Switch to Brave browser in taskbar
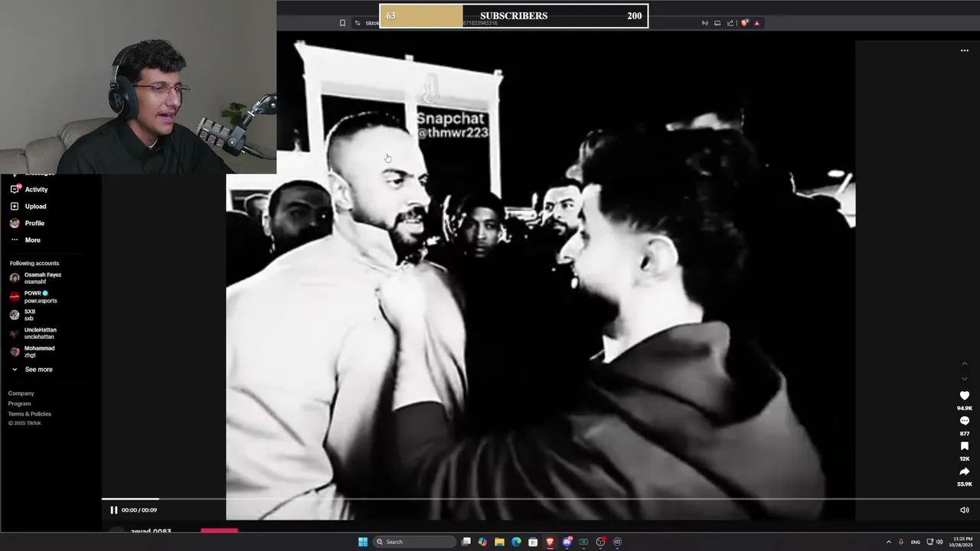 tap(550, 542)
